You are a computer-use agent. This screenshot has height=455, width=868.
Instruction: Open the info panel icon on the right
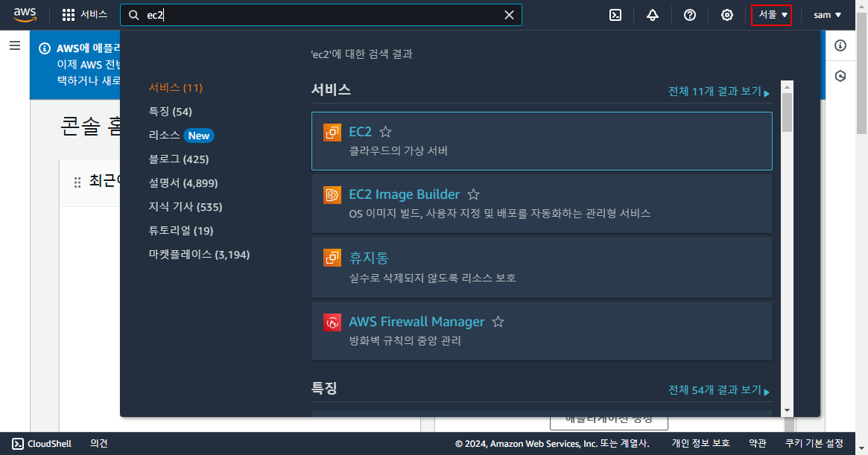click(x=840, y=45)
